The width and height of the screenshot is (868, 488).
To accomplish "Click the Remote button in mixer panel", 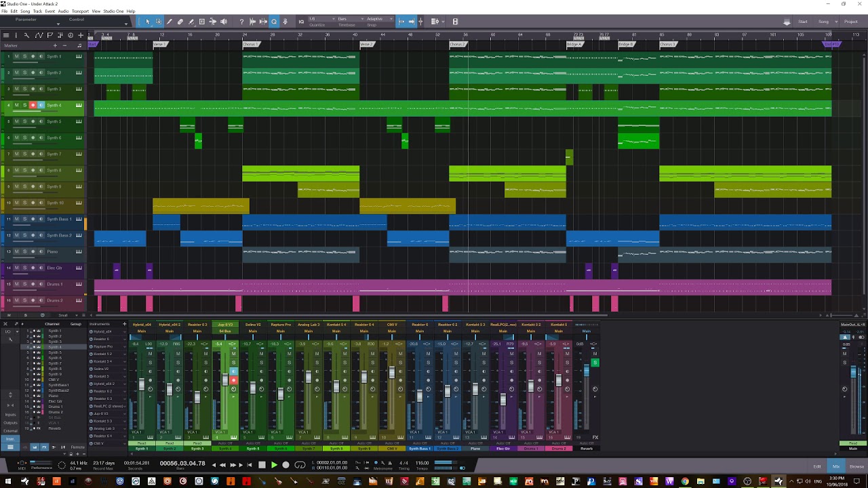I will (78, 447).
